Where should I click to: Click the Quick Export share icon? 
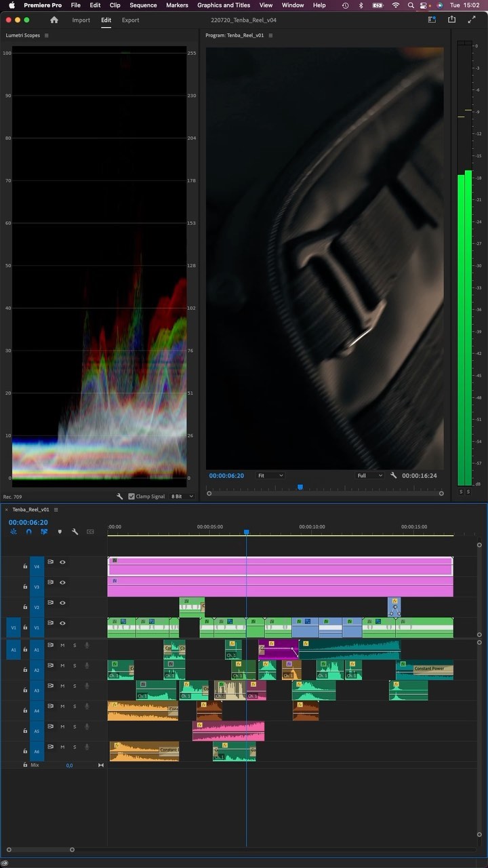coord(451,20)
